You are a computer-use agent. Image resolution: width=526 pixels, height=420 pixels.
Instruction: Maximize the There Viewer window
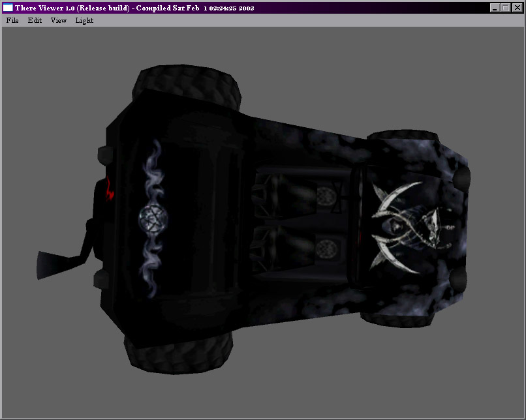click(x=505, y=8)
